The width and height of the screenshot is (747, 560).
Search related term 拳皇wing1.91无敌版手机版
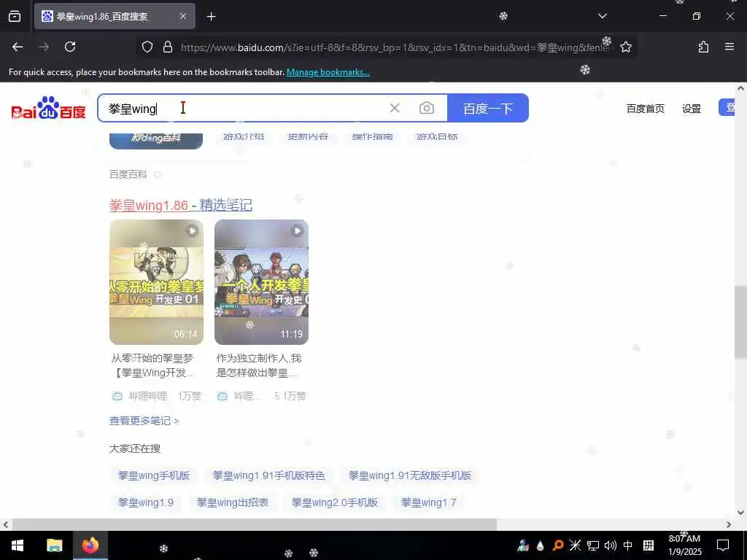pos(410,475)
